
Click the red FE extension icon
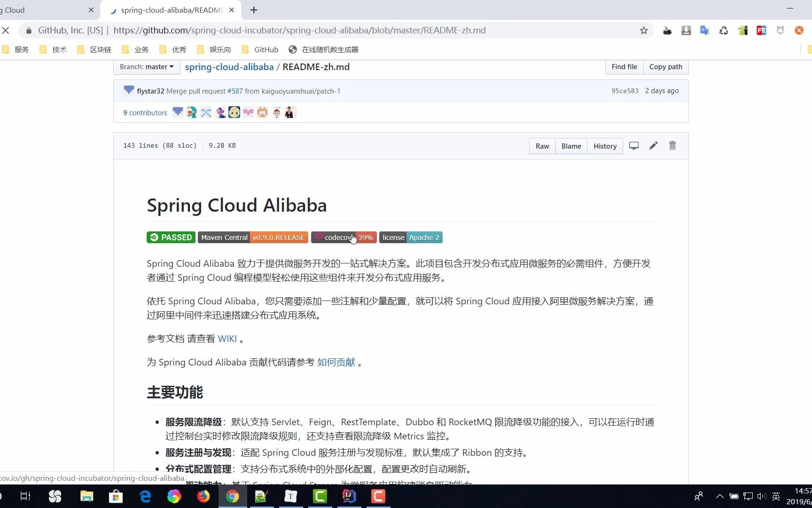761,31
